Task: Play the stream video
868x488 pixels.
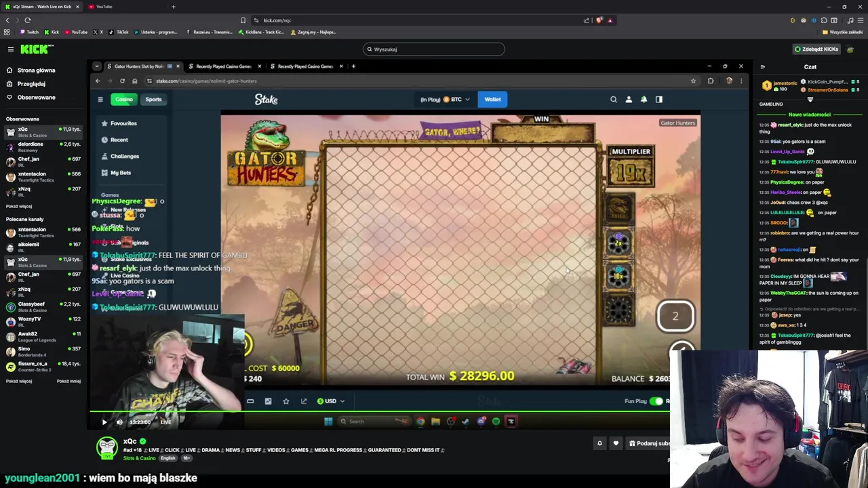Action: [x=104, y=422]
